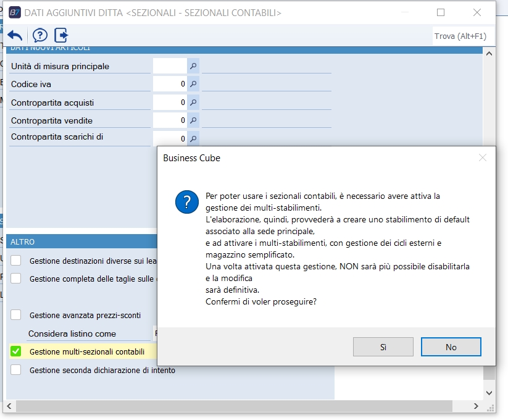Open lookup for Unità di misura principale

[193, 66]
